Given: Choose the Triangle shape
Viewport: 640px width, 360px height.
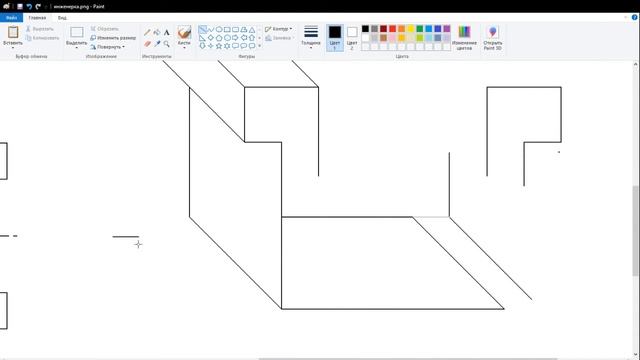Looking at the screenshot, I should [x=252, y=30].
